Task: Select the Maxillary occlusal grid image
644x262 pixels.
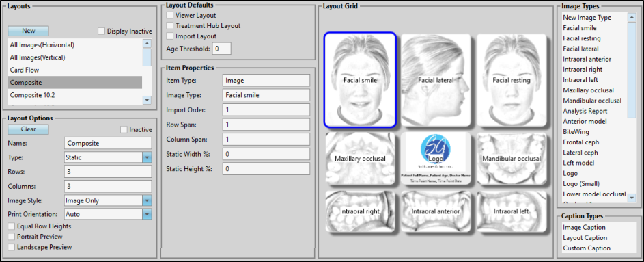Action: pos(360,157)
